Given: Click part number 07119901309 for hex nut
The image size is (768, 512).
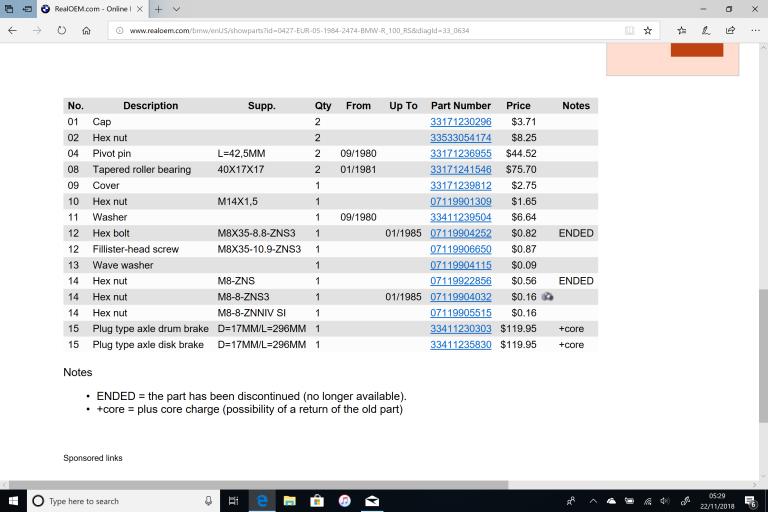Looking at the screenshot, I should click(x=460, y=201).
